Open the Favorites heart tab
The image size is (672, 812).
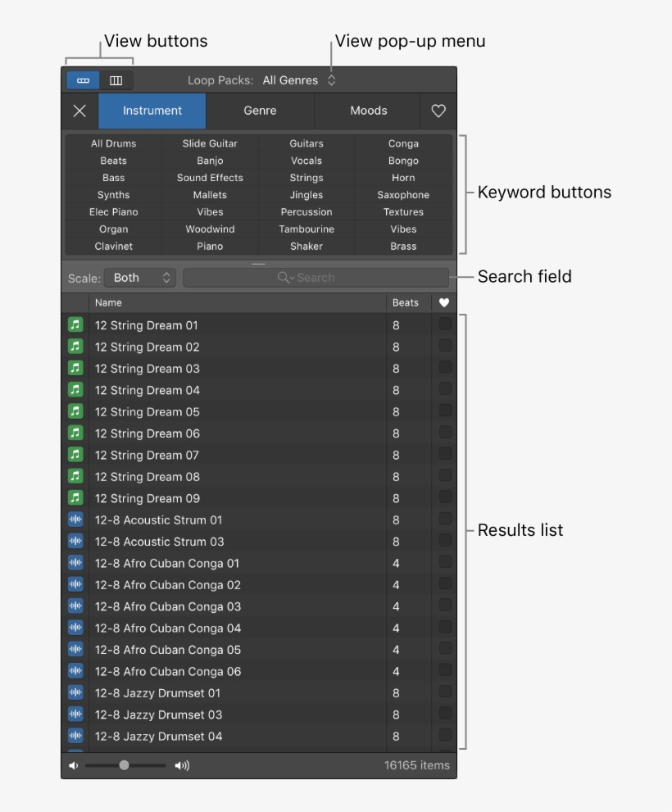click(438, 111)
